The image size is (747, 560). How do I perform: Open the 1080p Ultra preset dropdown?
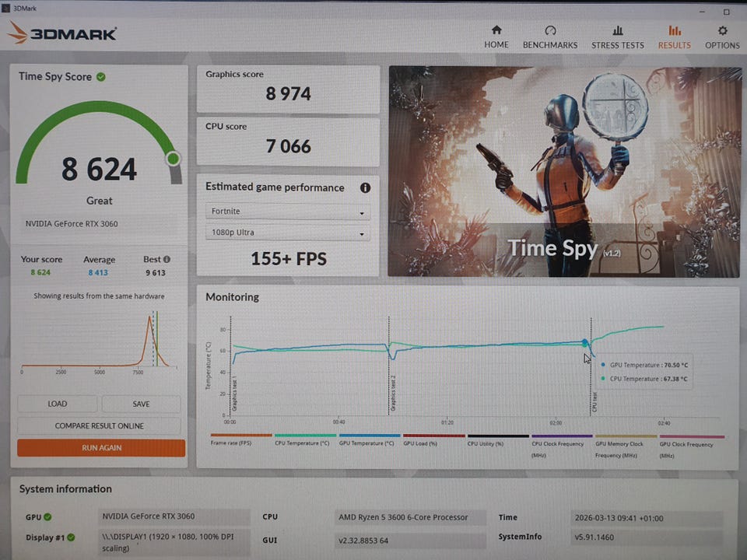[287, 233]
